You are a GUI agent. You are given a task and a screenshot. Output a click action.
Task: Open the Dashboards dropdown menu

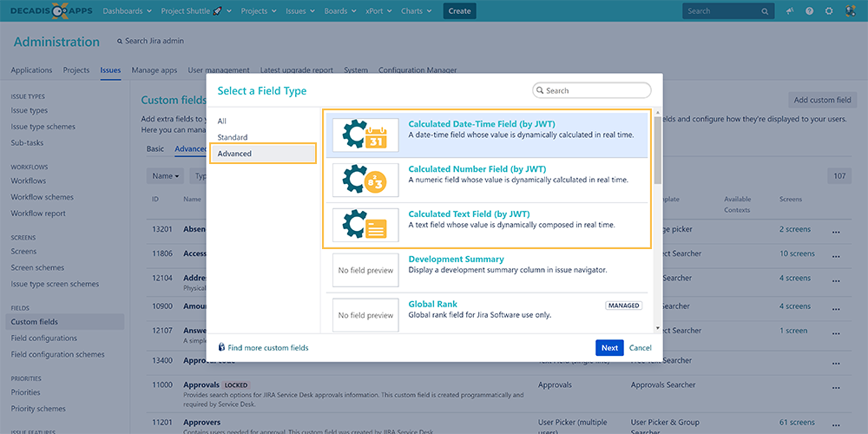(128, 11)
